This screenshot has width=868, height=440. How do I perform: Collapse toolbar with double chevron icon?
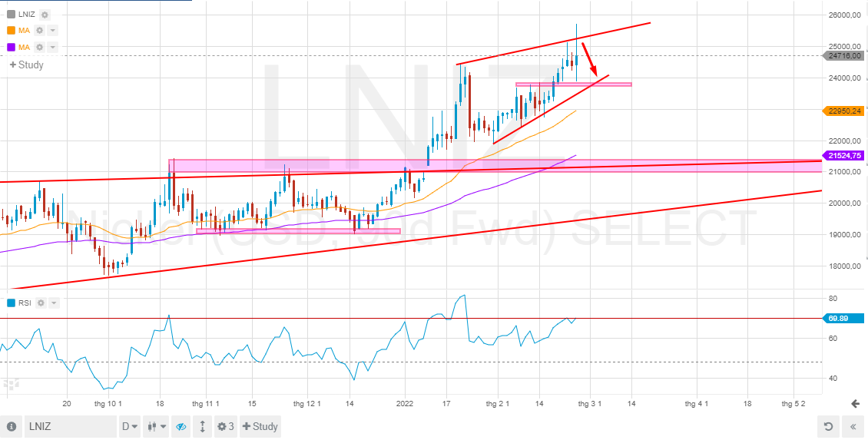tap(853, 427)
